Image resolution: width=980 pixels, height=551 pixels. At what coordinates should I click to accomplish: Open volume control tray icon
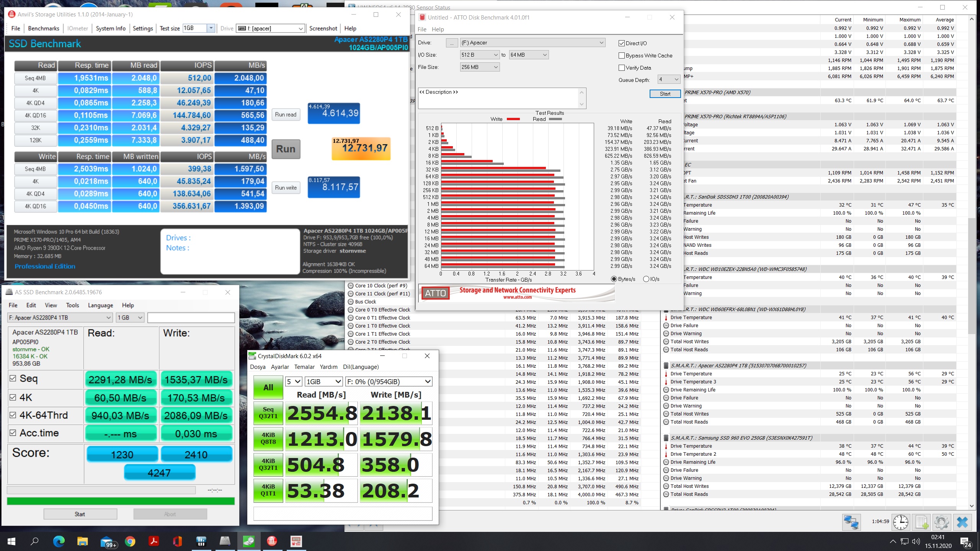[x=916, y=541]
